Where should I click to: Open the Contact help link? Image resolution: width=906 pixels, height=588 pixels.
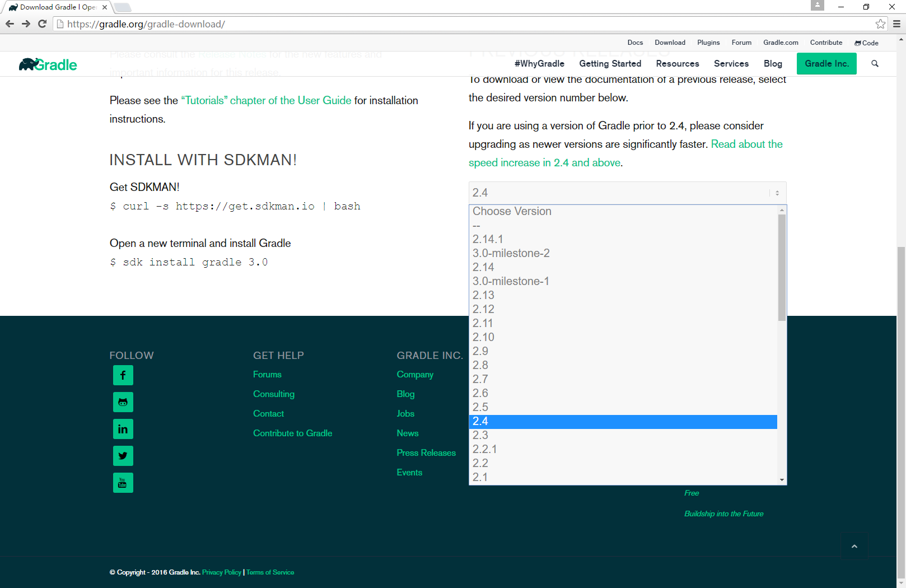coord(268,413)
